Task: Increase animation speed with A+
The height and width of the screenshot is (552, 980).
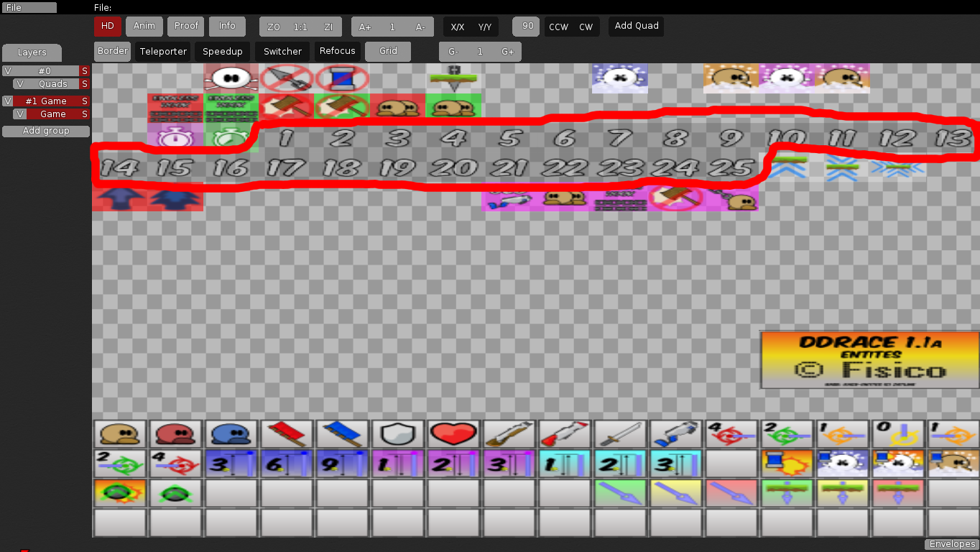Action: tap(365, 27)
